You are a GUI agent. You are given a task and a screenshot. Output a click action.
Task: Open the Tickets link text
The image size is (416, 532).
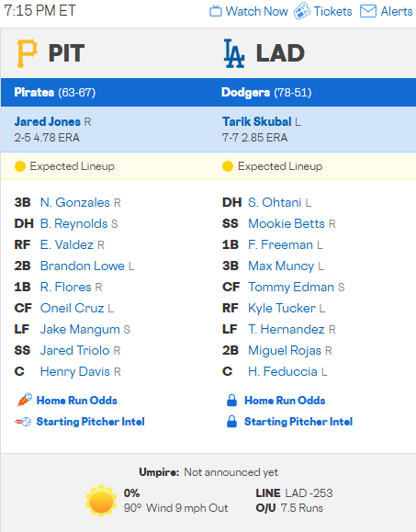coord(332,11)
